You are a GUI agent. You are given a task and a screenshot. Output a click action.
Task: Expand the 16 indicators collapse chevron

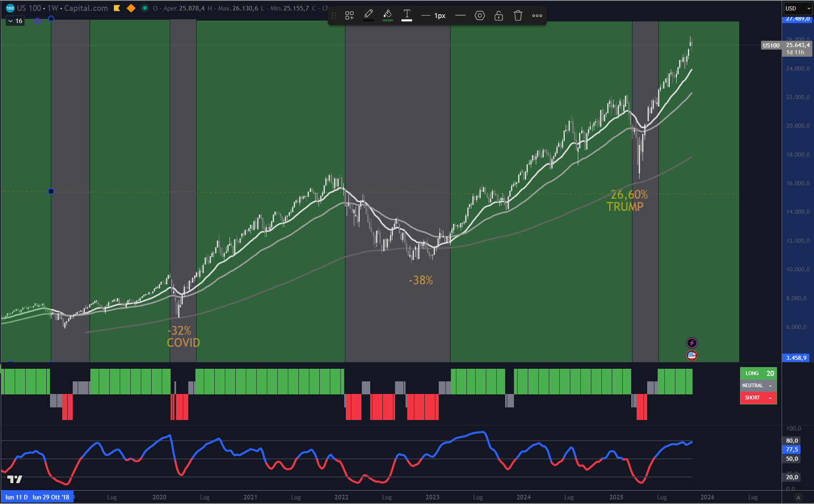(11, 21)
